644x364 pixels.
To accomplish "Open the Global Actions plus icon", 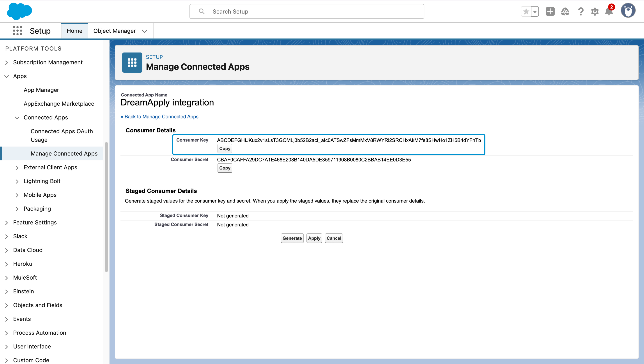I will click(550, 12).
